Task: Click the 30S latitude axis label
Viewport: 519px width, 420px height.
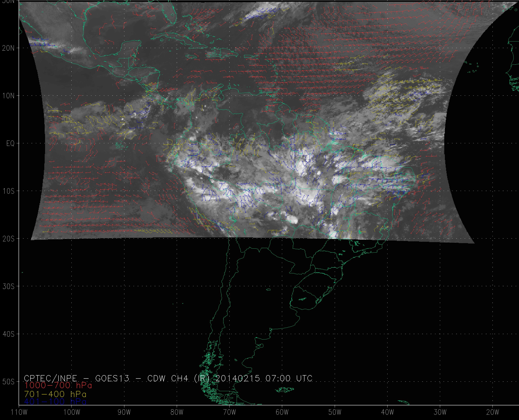Action: point(8,286)
